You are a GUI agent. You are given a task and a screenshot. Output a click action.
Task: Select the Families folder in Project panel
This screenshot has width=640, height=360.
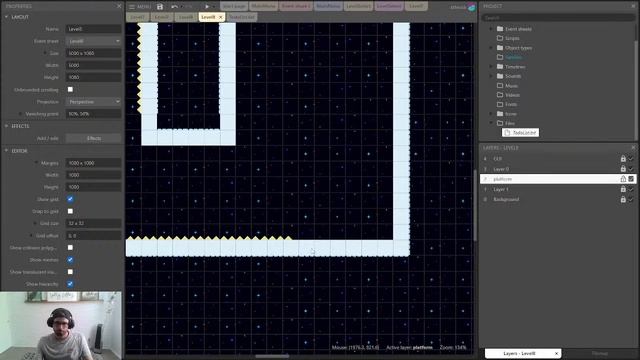[513, 57]
